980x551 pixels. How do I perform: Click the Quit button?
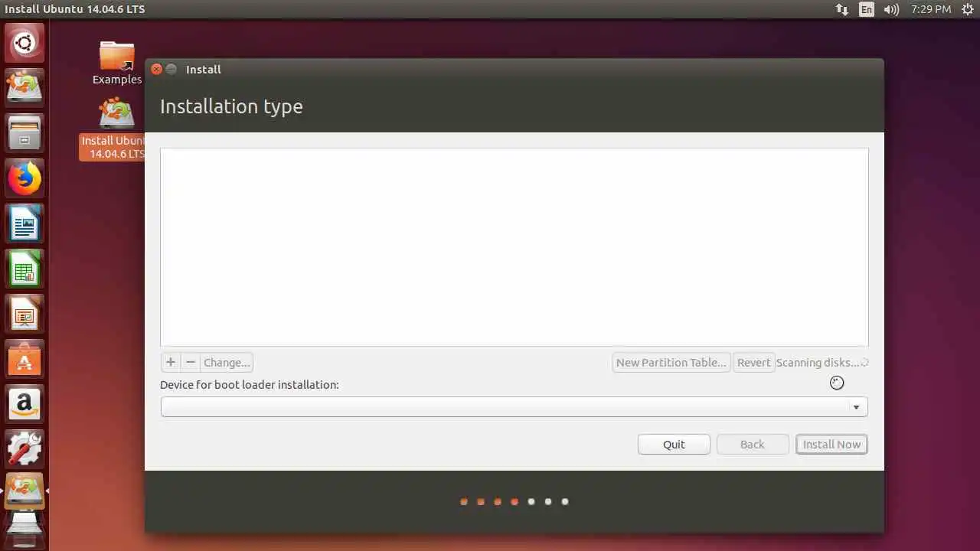[674, 444]
